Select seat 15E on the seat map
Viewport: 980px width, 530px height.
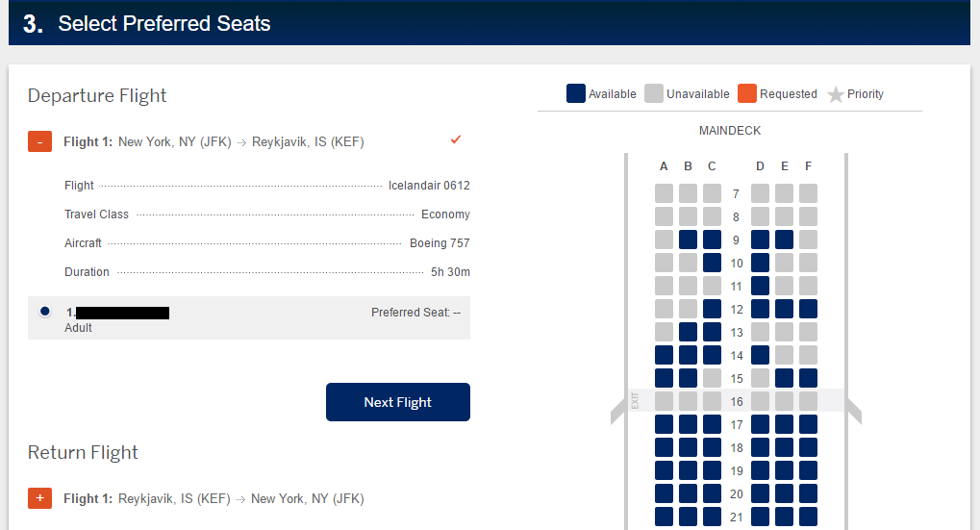point(784,378)
